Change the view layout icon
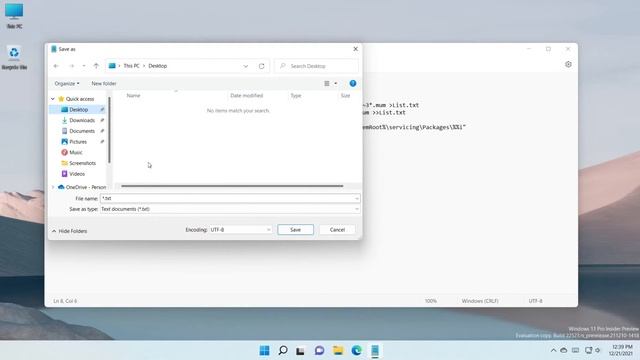Viewport: 640px width, 360px height. [327, 83]
